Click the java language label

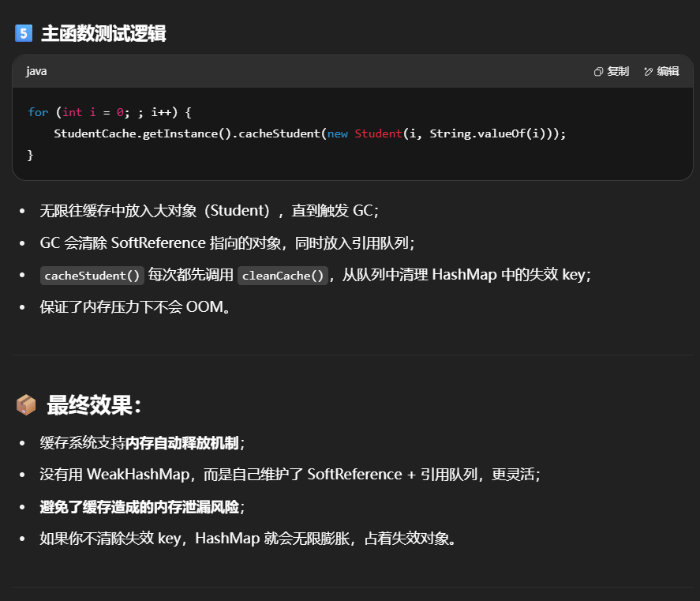[x=36, y=71]
